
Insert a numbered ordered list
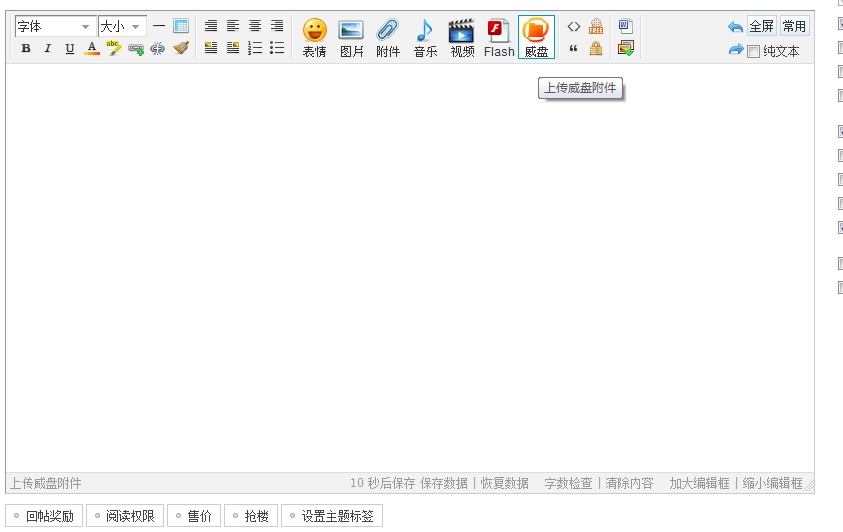click(x=255, y=48)
